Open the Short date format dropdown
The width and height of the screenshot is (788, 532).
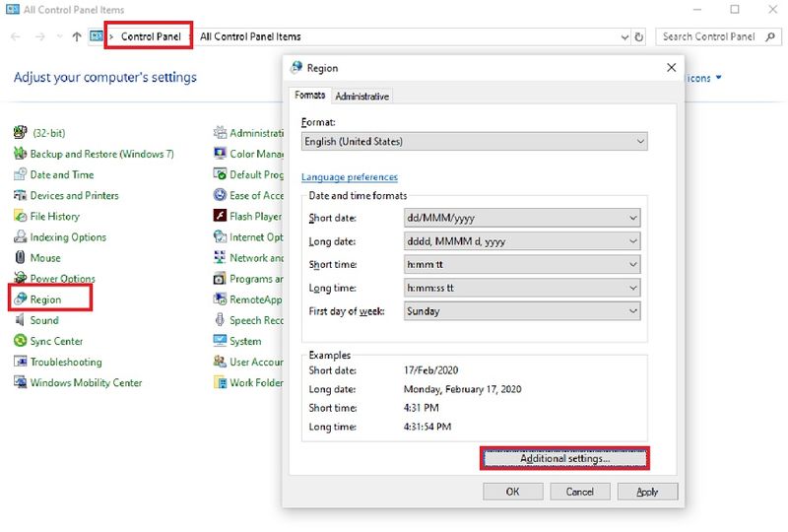[521, 218]
